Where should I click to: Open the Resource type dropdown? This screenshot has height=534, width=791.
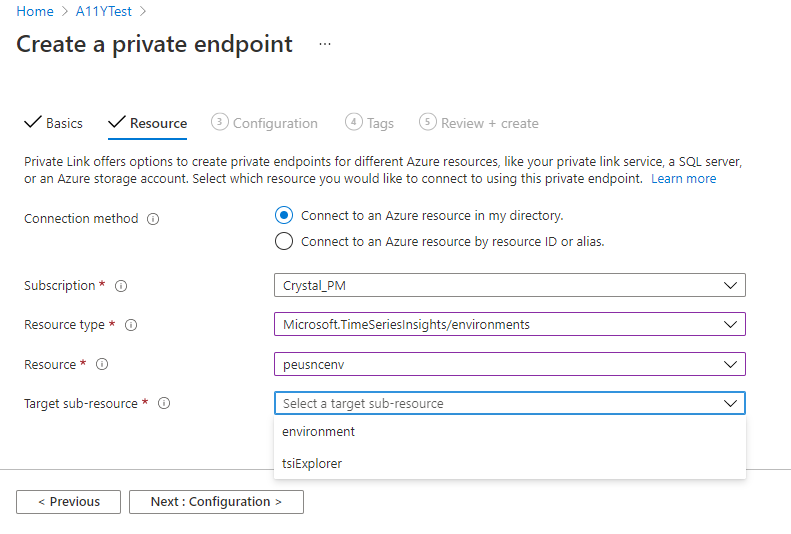coord(509,325)
